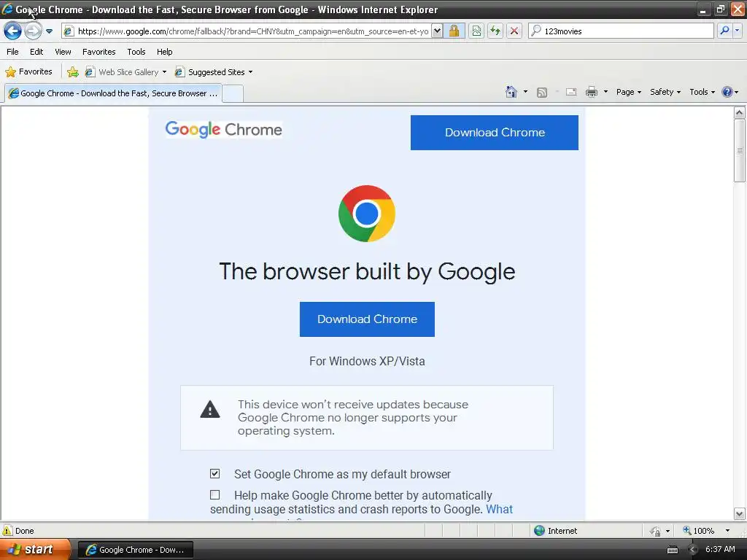Image resolution: width=747 pixels, height=560 pixels.
Task: Click the security lock icon
Action: coord(454,31)
